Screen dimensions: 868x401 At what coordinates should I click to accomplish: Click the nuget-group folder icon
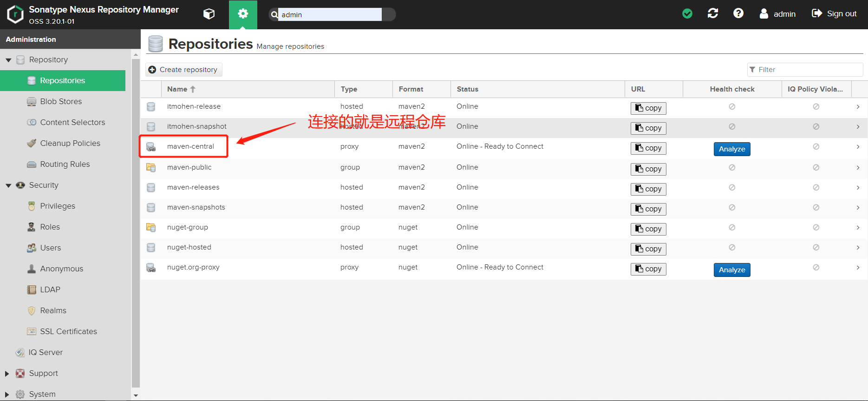pos(151,227)
